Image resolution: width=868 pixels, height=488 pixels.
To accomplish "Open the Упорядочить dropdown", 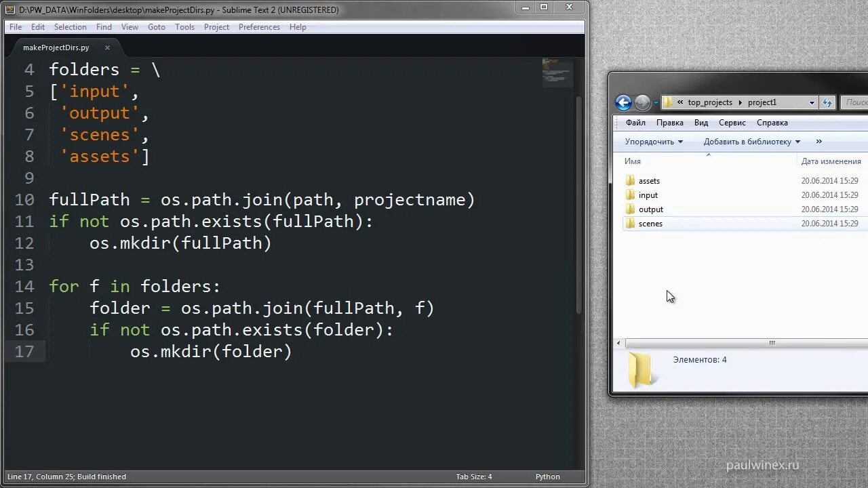I will pos(654,142).
